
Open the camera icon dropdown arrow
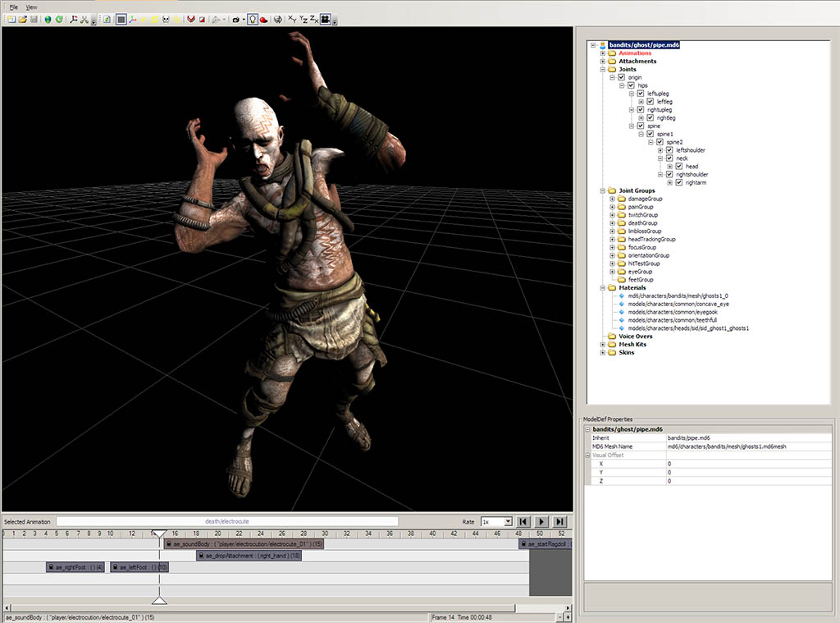pyautogui.click(x=244, y=20)
